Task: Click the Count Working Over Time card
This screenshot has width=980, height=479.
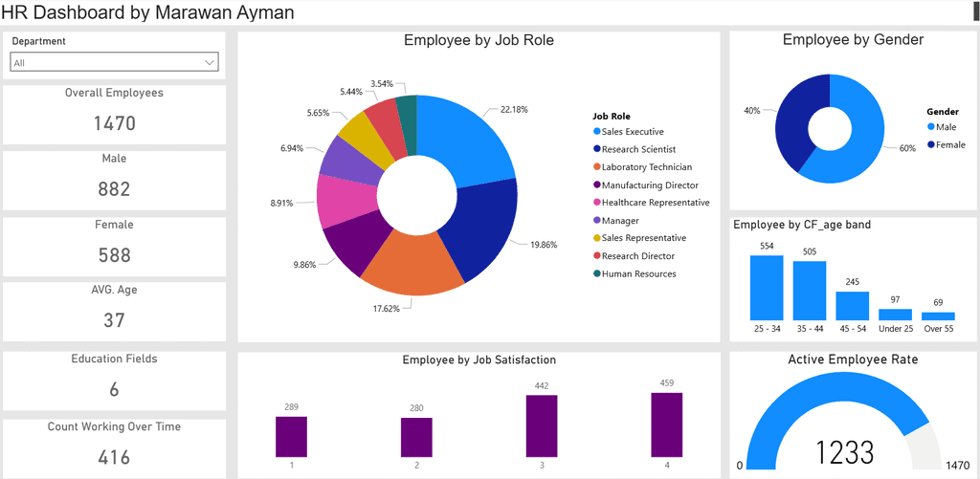Action: point(115,446)
